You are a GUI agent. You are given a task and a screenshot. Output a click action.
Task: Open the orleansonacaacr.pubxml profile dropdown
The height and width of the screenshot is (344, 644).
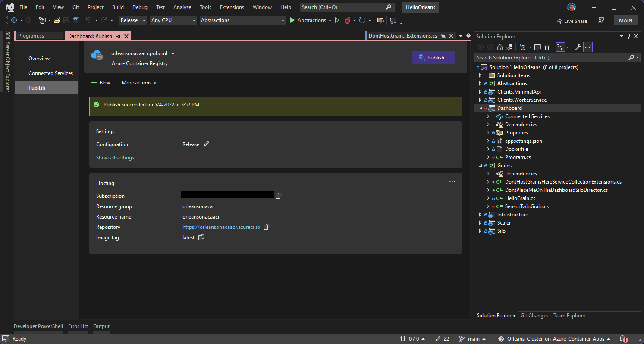(173, 54)
